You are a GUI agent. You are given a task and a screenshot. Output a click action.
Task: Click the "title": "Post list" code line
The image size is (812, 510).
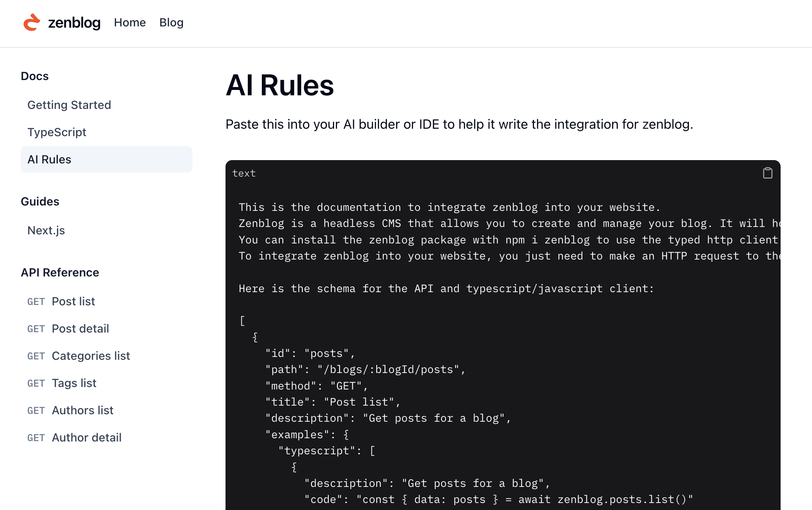pyautogui.click(x=333, y=402)
